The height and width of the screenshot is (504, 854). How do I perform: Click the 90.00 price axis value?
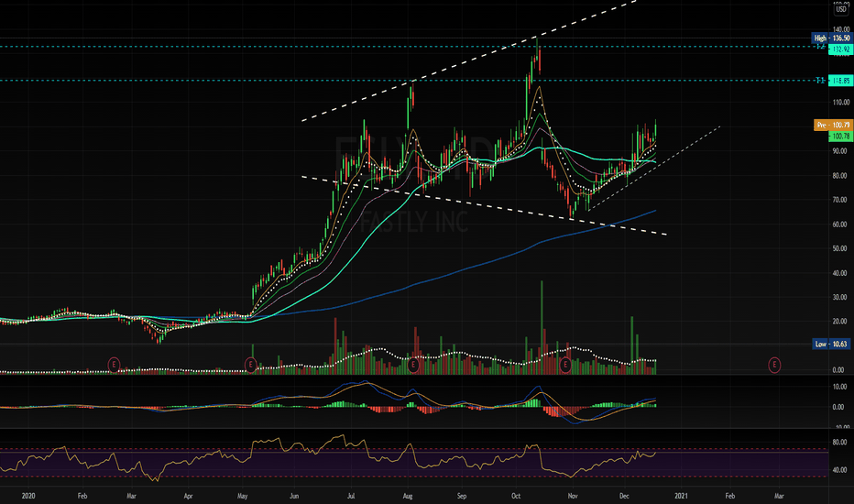tap(840, 151)
